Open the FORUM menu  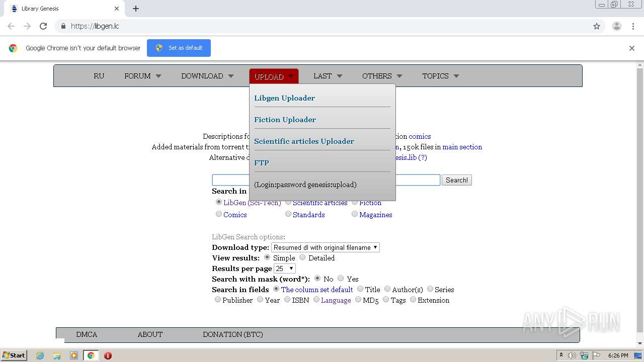coord(143,76)
